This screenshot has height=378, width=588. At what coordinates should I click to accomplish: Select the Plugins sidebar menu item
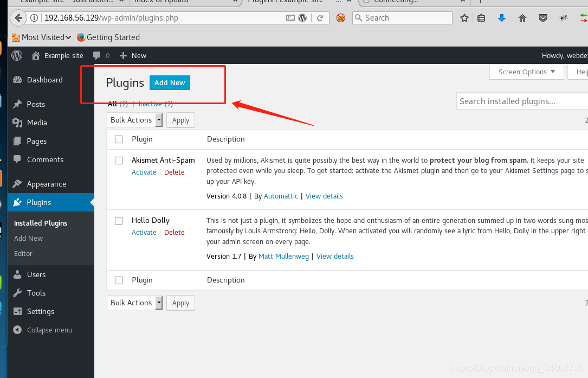tap(50, 202)
